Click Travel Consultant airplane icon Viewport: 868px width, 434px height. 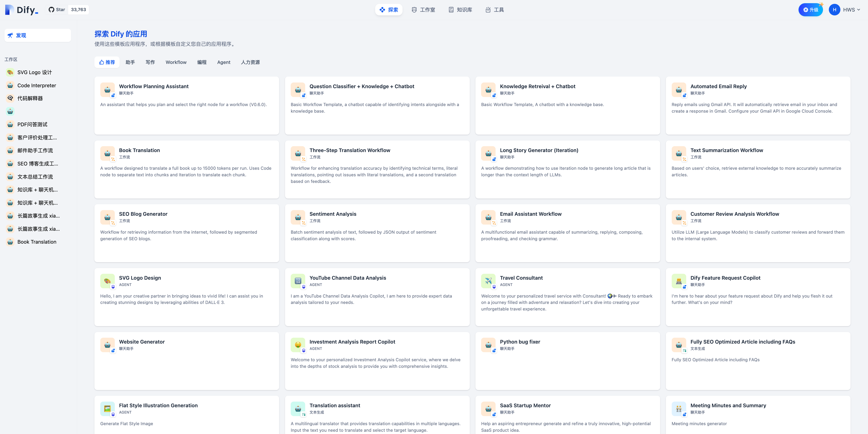coord(488,281)
